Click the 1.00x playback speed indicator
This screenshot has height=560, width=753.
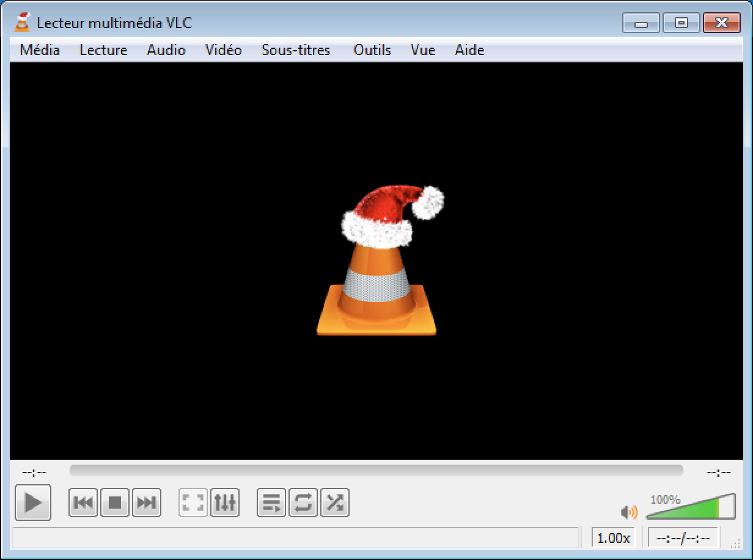pyautogui.click(x=613, y=538)
